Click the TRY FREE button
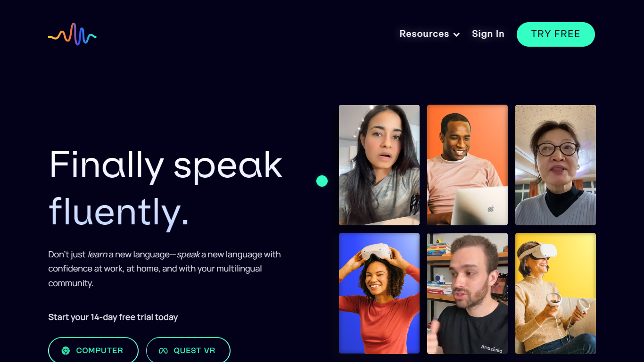 (556, 34)
